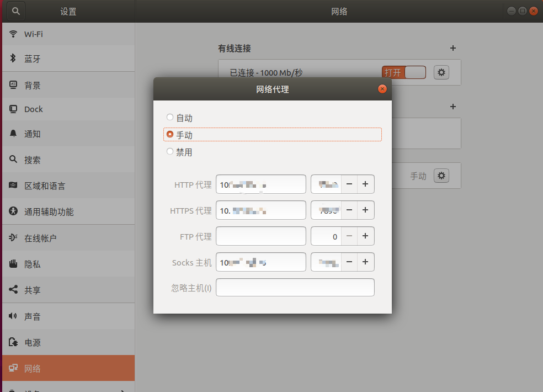Open 电源 (Power) settings

pyautogui.click(x=33, y=342)
